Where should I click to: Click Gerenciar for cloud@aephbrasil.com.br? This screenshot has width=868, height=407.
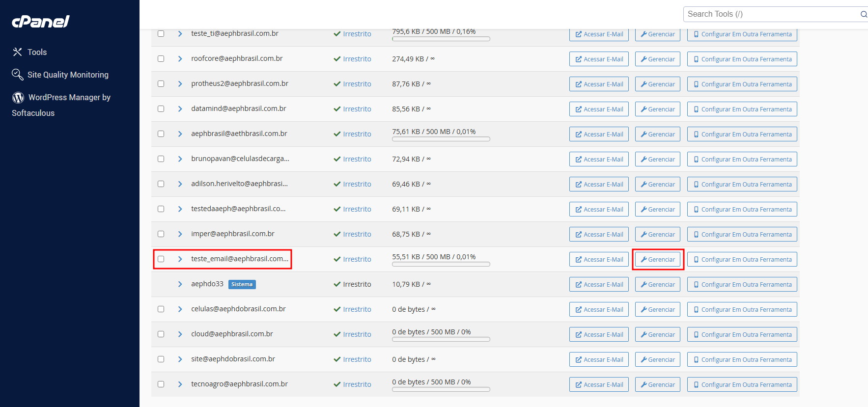(x=658, y=334)
